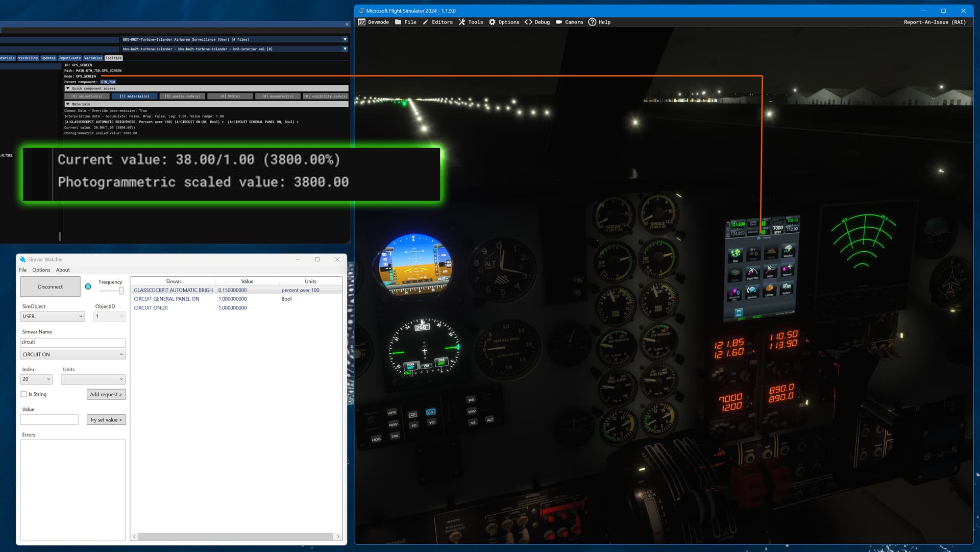The image size is (980, 552).
Task: Toggle the [0] visibility code(s) quick access filter
Action: point(326,96)
